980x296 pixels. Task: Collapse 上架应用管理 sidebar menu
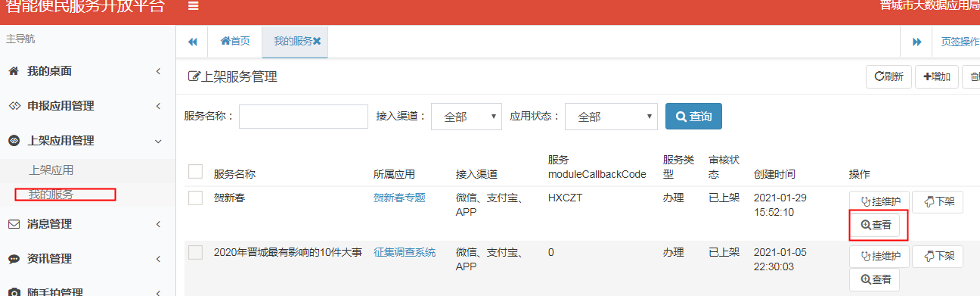pos(88,141)
